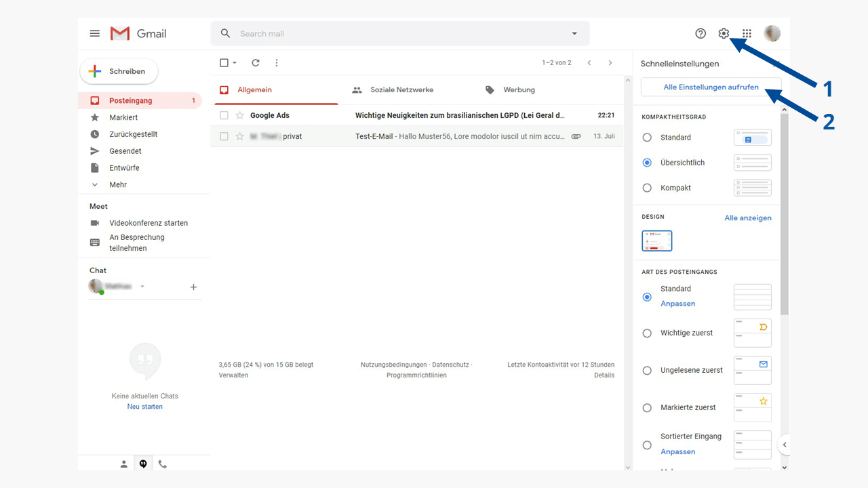This screenshot has width=868, height=488.
Task: Open the Settings gear icon
Action: [x=724, y=33]
